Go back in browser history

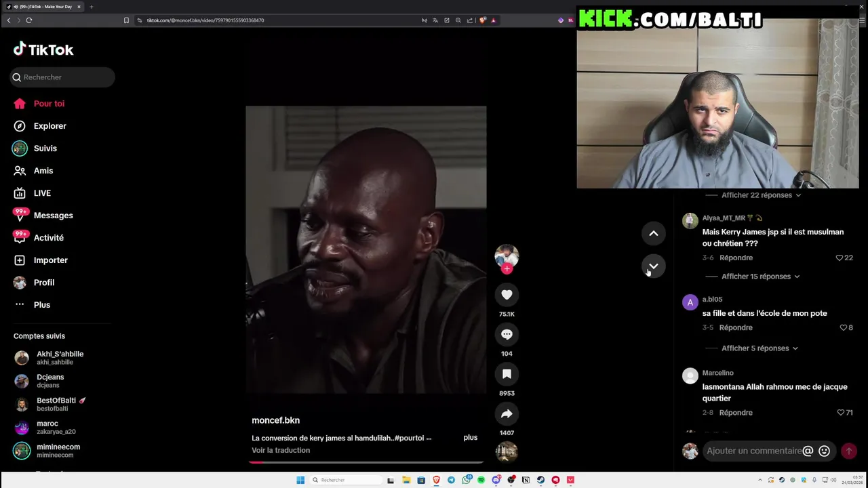9,20
